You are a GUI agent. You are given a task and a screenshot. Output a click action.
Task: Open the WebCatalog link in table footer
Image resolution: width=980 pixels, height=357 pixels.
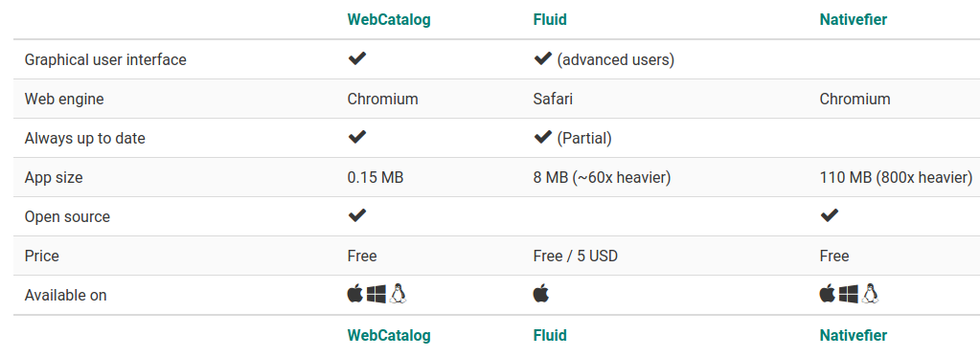click(389, 335)
